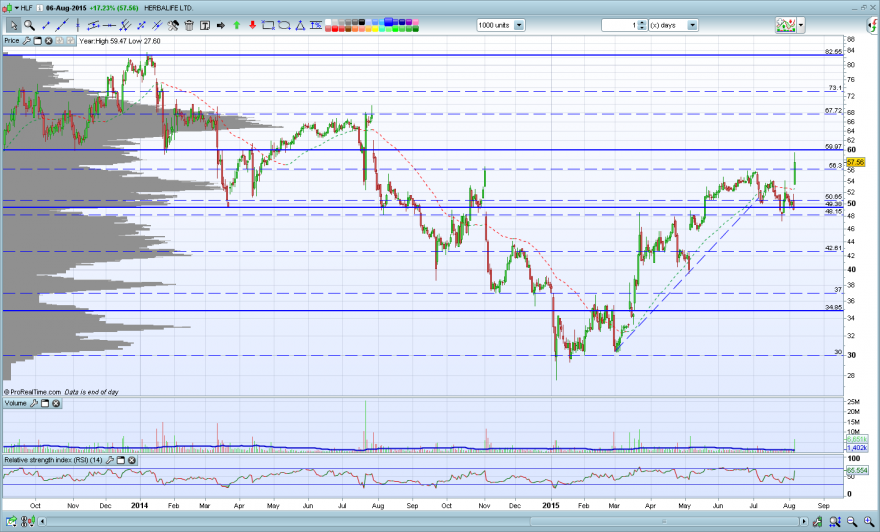Pick the white color swatch

(x=328, y=22)
